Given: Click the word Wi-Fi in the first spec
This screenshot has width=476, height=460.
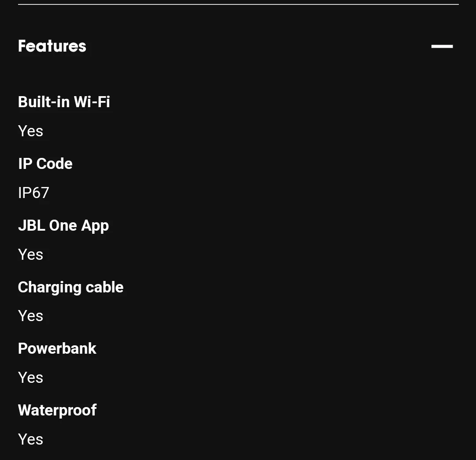Looking at the screenshot, I should click(x=92, y=102).
